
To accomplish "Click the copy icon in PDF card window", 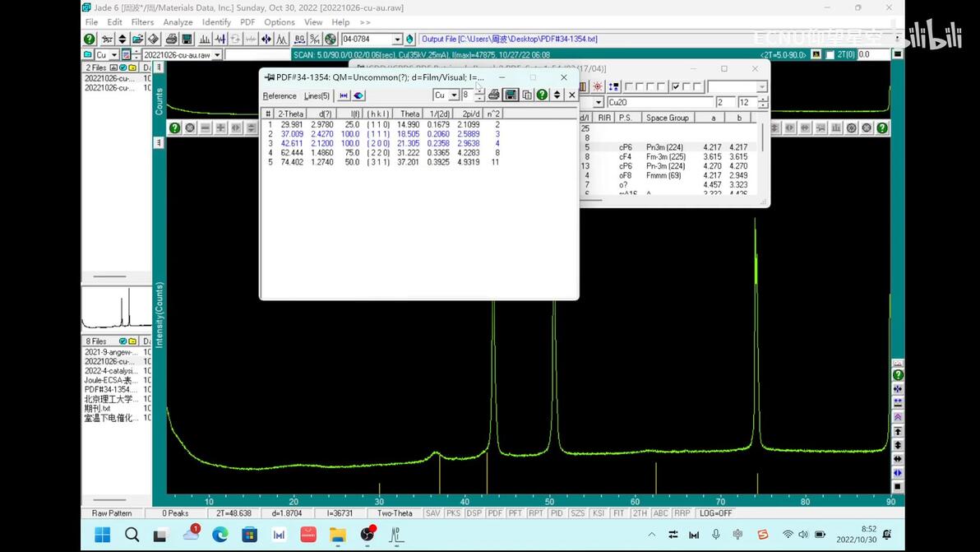I will click(527, 95).
